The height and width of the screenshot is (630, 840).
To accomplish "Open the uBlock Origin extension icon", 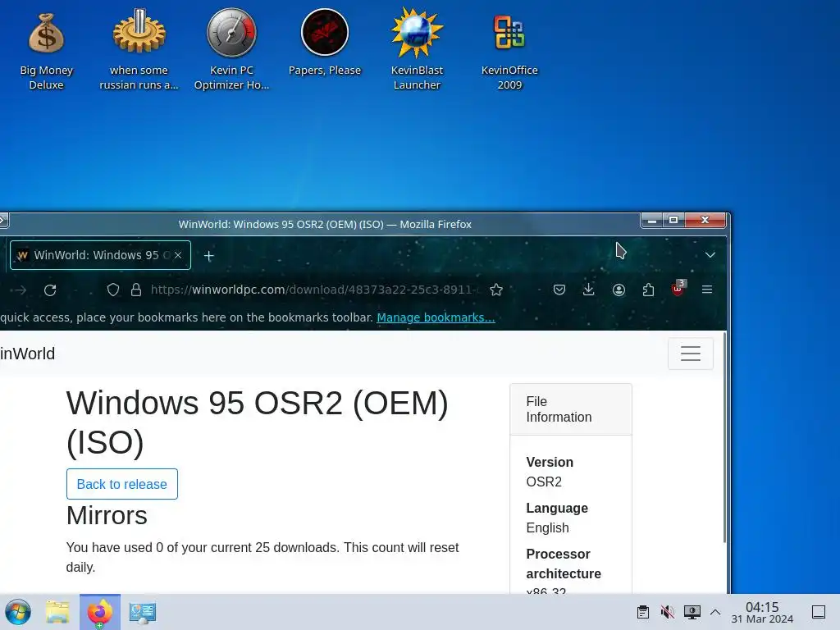I will point(678,289).
